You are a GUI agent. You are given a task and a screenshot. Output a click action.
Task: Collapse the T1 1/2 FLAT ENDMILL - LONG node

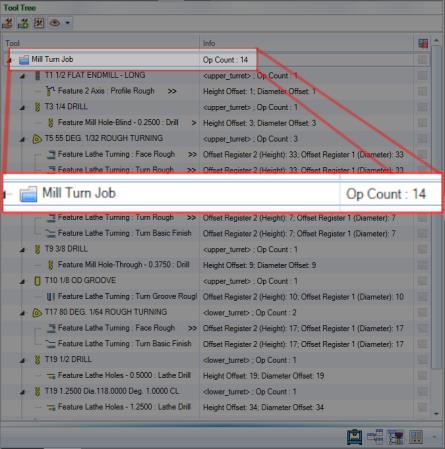[x=22, y=76]
